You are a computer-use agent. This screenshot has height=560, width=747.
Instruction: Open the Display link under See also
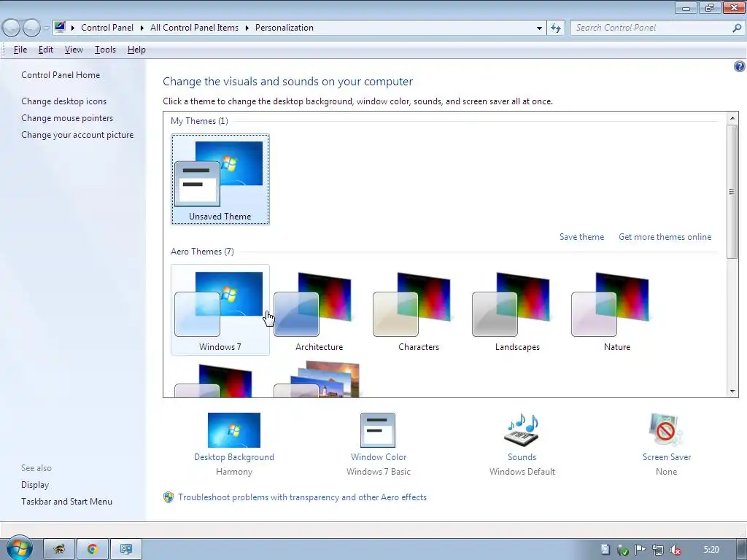(35, 485)
